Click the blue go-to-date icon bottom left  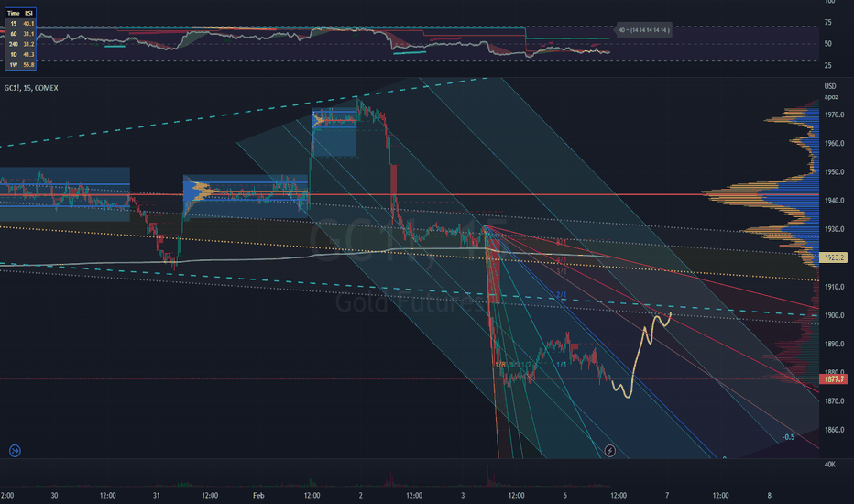click(15, 451)
